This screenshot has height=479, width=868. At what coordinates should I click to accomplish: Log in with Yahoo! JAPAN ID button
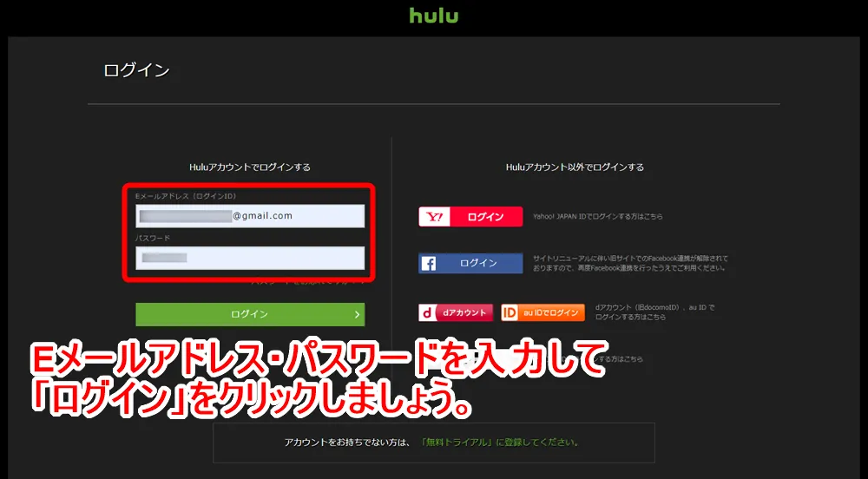coord(470,217)
